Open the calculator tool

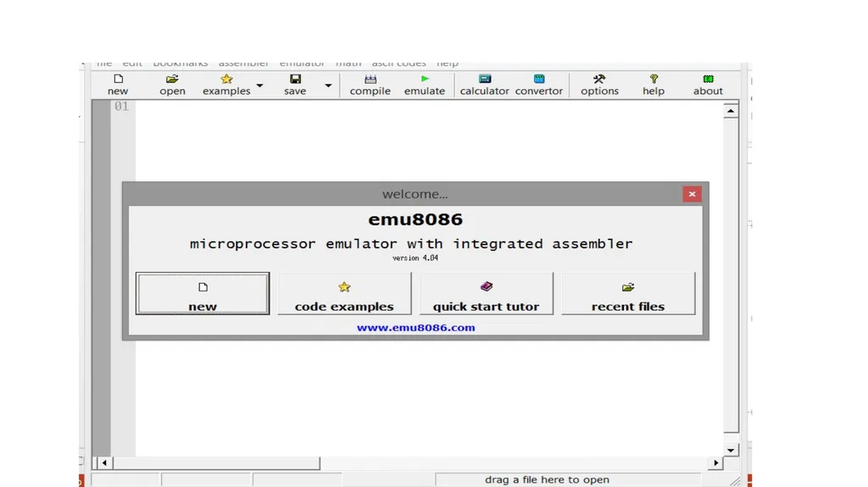[484, 85]
